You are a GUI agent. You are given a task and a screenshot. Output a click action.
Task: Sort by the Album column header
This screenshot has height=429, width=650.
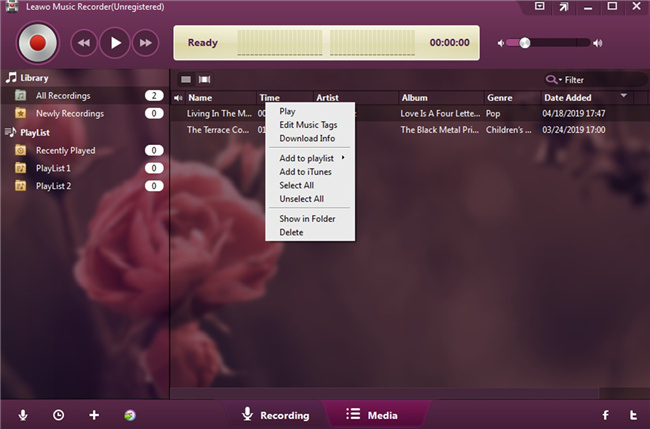(x=441, y=98)
